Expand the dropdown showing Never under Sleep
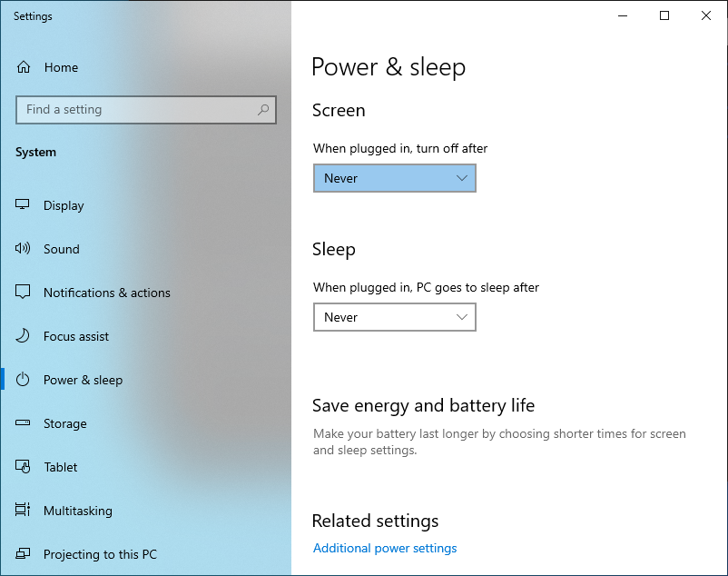 (x=394, y=317)
